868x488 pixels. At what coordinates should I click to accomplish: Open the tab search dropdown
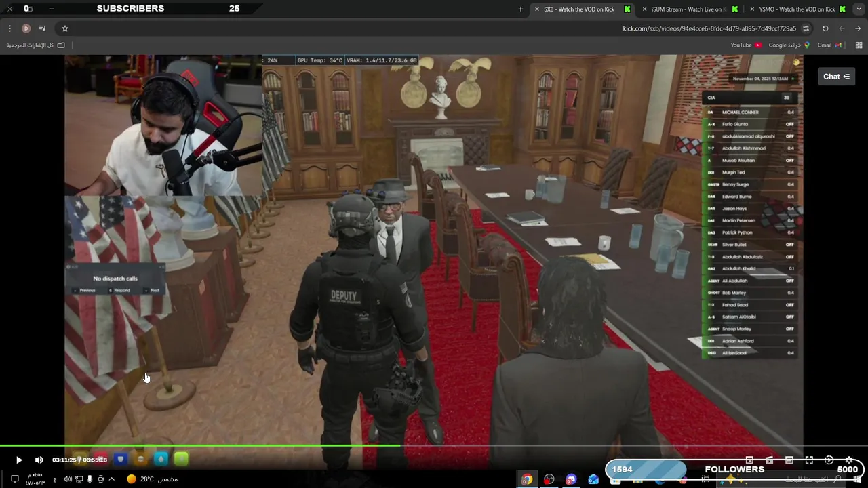coord(858,9)
